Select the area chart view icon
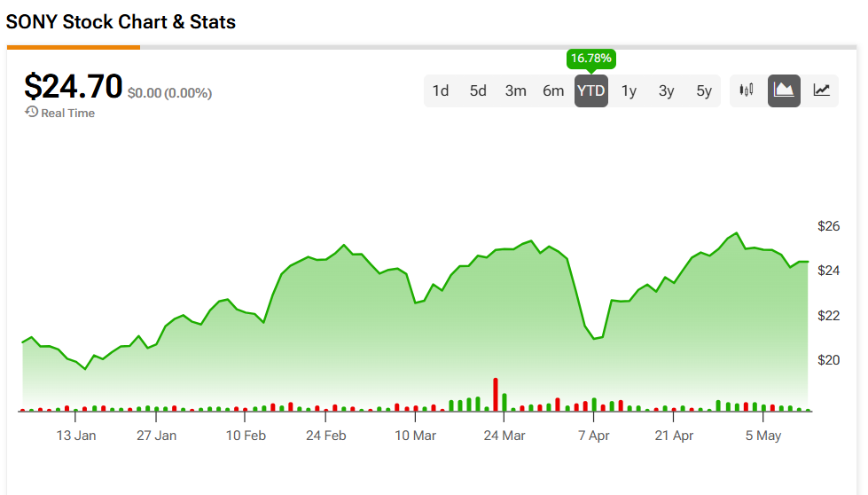Image resolution: width=868 pixels, height=495 pixels. [784, 90]
